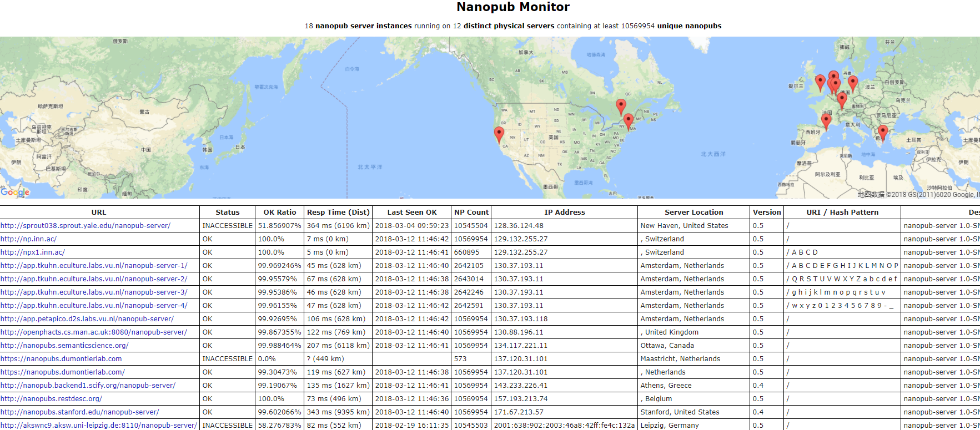Click the 660895 NP count cell
The image size is (980, 430).
coord(471,252)
